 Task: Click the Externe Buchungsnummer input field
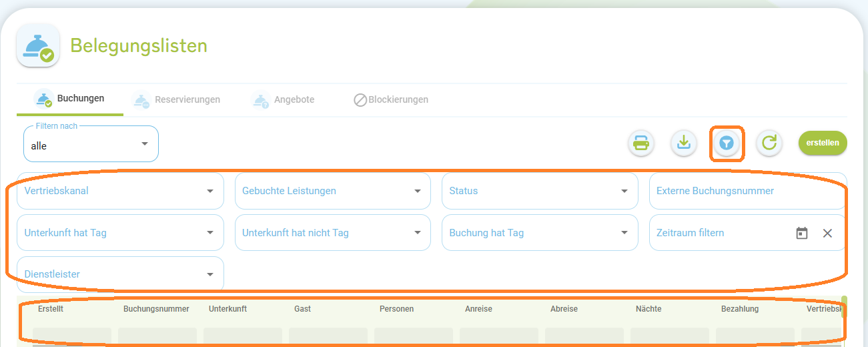tap(747, 191)
